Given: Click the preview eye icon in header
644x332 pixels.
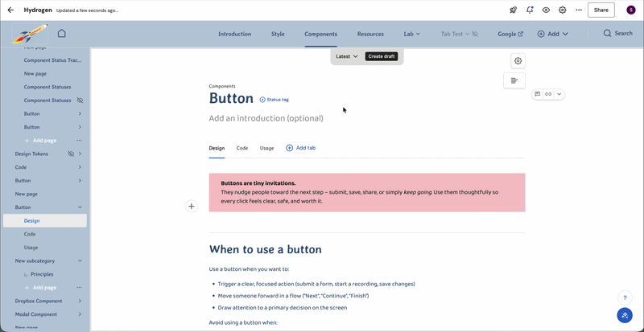Looking at the screenshot, I should click(546, 10).
